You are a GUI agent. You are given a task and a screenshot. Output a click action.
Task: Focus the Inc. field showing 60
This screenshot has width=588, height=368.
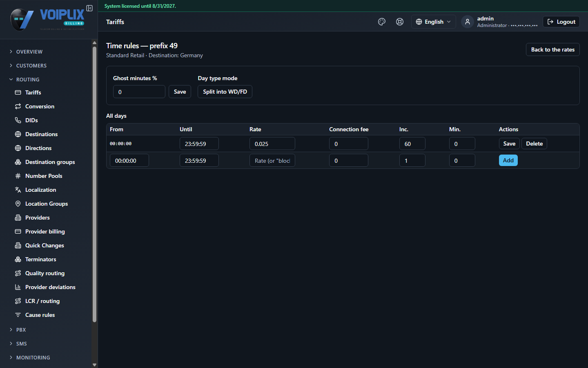click(412, 144)
